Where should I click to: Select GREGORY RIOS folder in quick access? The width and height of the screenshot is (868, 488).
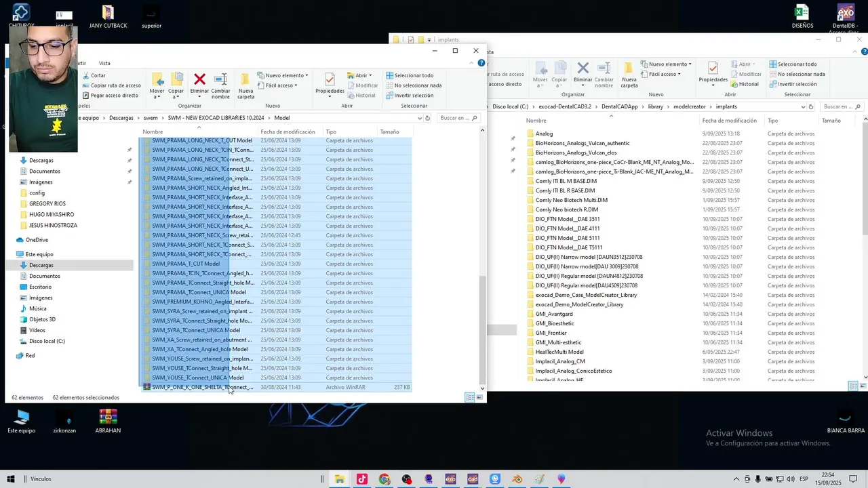(47, 204)
